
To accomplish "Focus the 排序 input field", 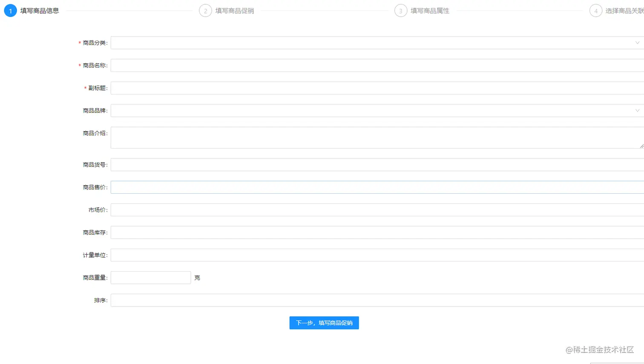I will coord(377,300).
